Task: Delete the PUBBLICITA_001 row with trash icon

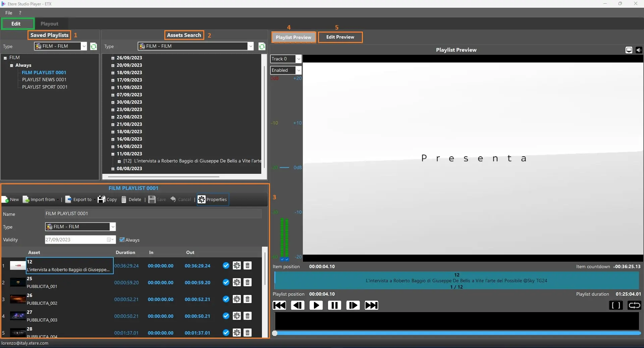Action: 248,282
